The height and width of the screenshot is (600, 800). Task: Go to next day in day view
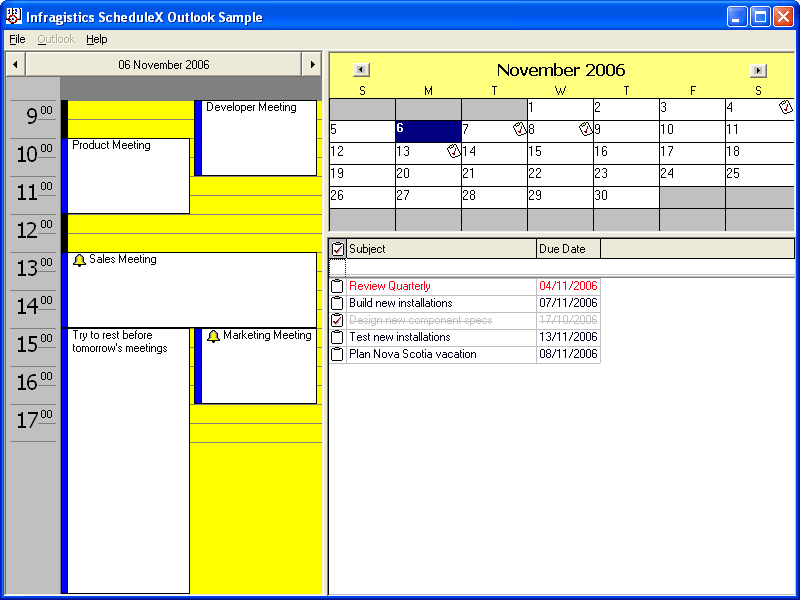pyautogui.click(x=312, y=65)
